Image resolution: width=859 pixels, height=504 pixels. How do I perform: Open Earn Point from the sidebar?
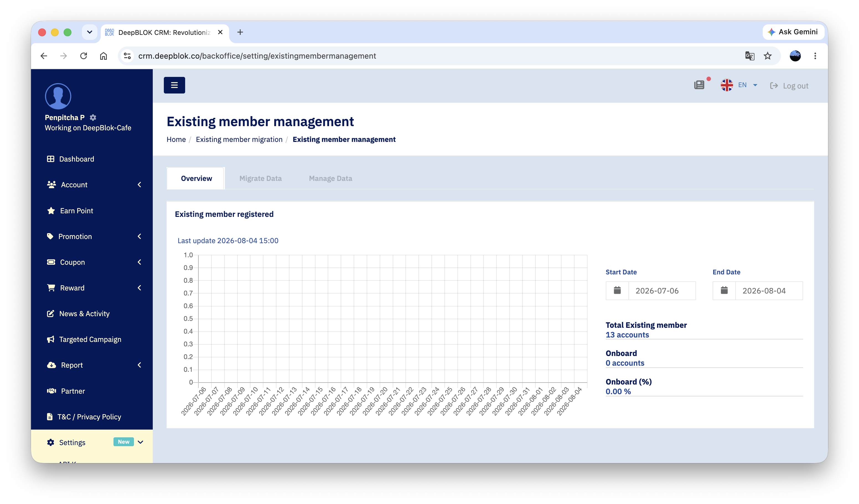pyautogui.click(x=76, y=211)
